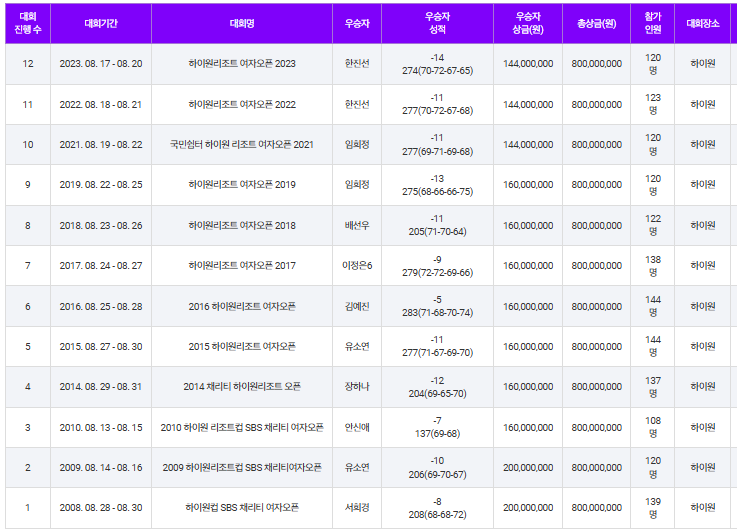Select score '275(68-66-66-75)'
Viewport: 737px width, 532px height.
437,192
